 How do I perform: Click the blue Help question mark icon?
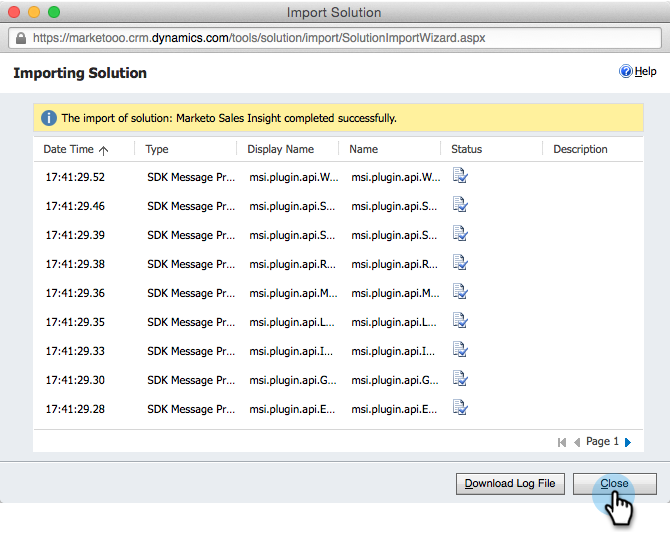625,71
